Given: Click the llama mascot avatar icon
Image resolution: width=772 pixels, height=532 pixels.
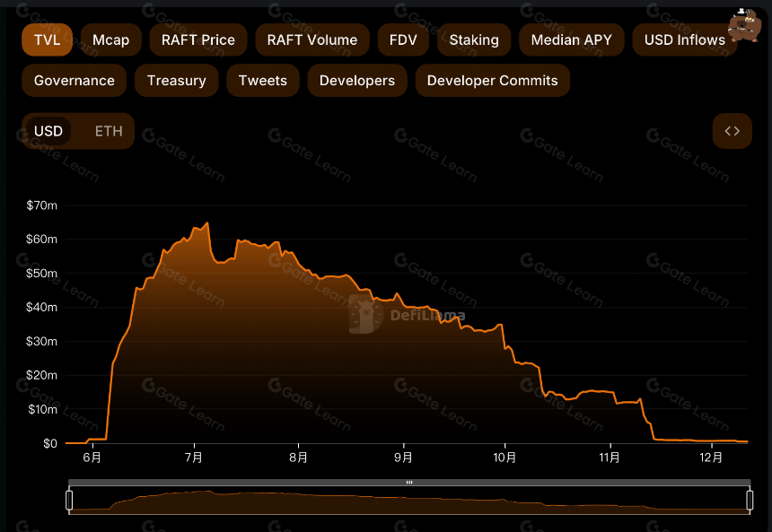Looking at the screenshot, I should 744,25.
